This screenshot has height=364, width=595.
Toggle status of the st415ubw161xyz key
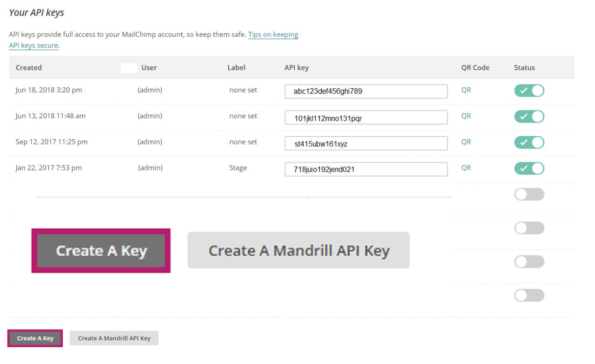click(529, 143)
